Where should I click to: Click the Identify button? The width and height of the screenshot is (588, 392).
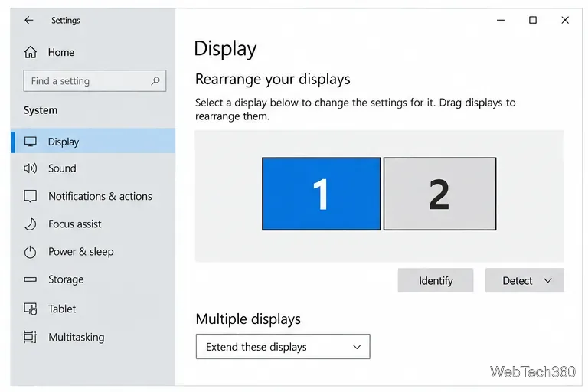[436, 280]
